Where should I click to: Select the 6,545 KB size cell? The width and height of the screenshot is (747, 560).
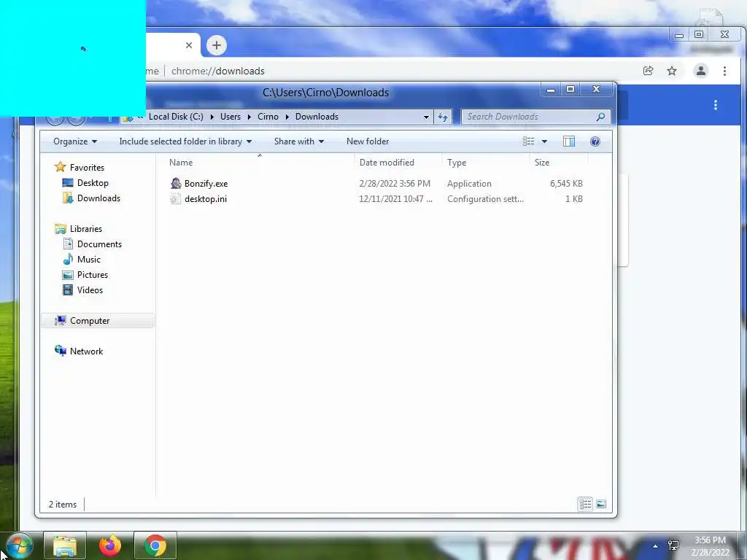pos(566,183)
